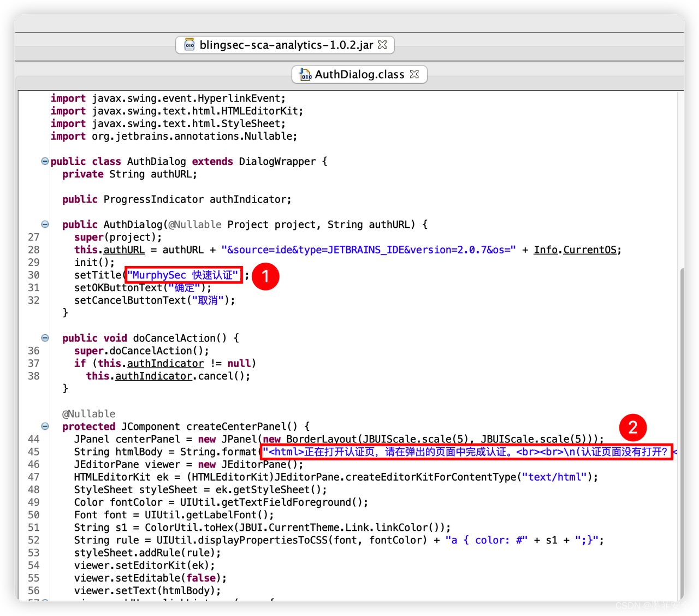Image resolution: width=699 pixels, height=616 pixels.
Task: Click line number 30 in the gutter
Action: click(x=34, y=275)
